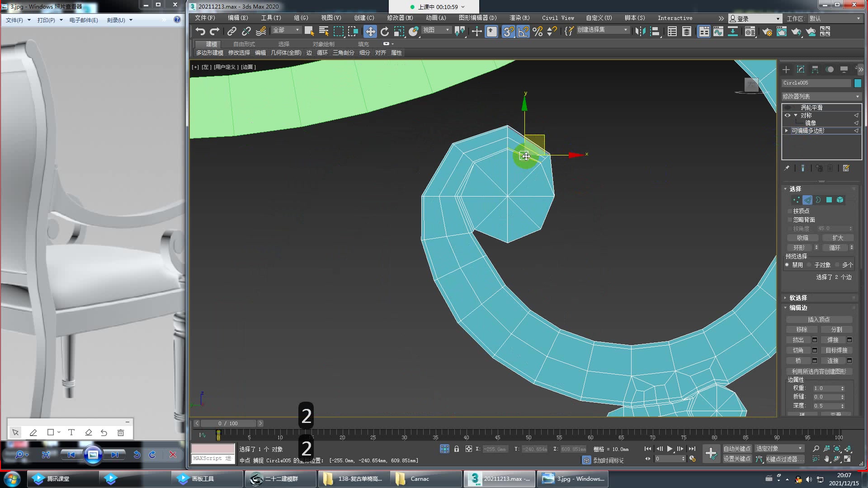Click the Pin Stack icon

pyautogui.click(x=787, y=168)
